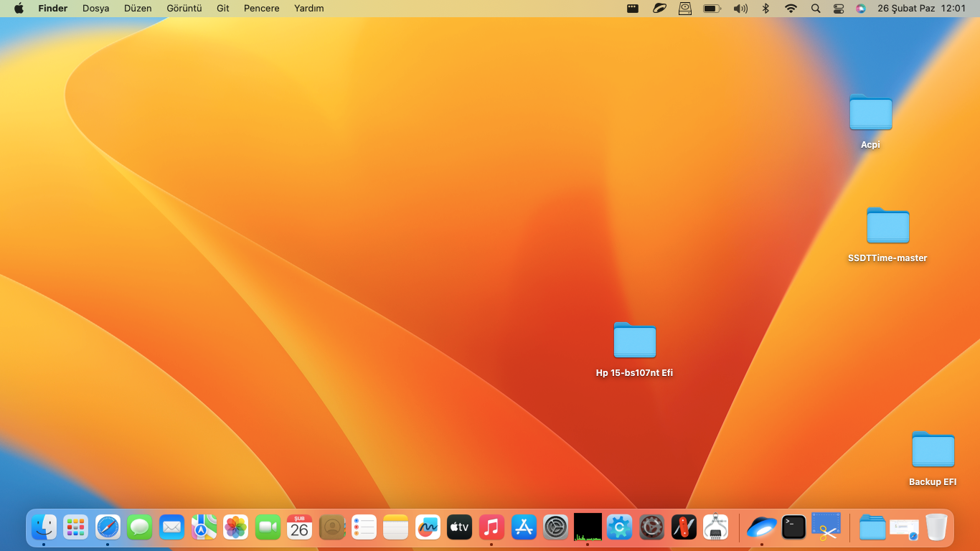980x551 pixels.
Task: Open Activity Monitor from the Dock
Action: (x=588, y=528)
